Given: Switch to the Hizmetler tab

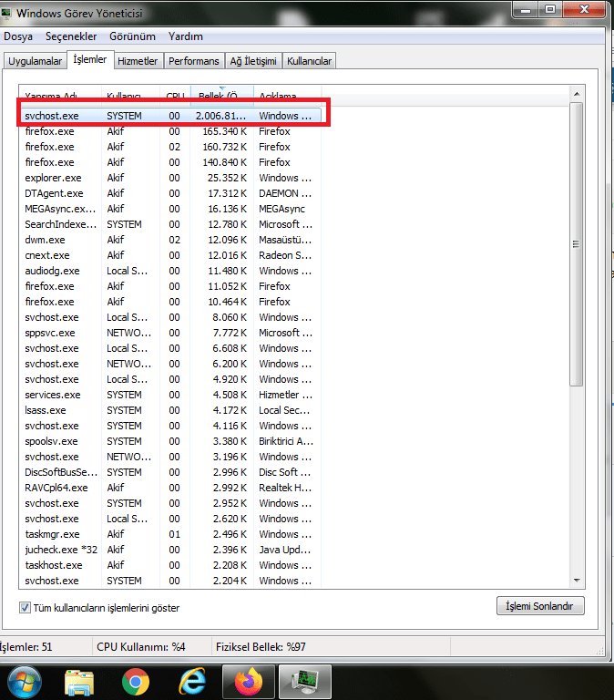Looking at the screenshot, I should coord(138,61).
